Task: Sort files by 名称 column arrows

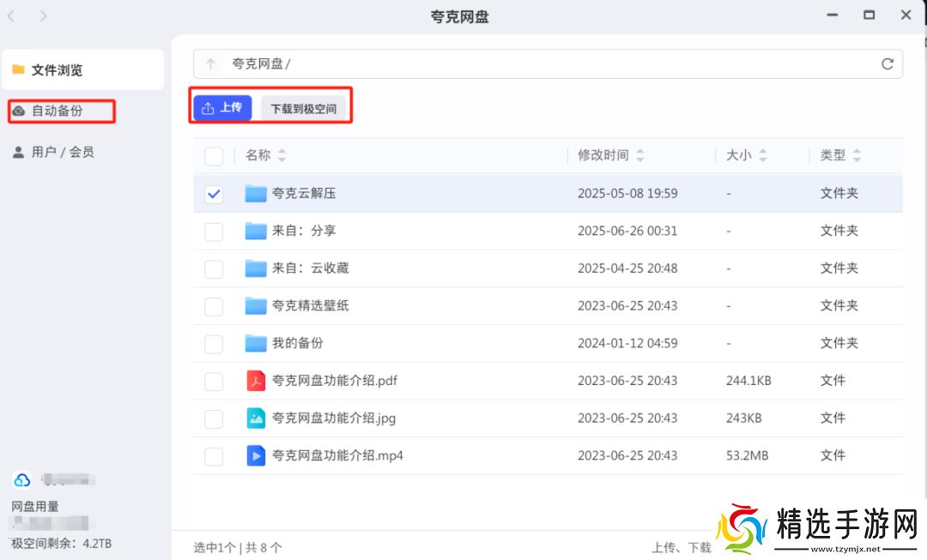Action: [282, 156]
